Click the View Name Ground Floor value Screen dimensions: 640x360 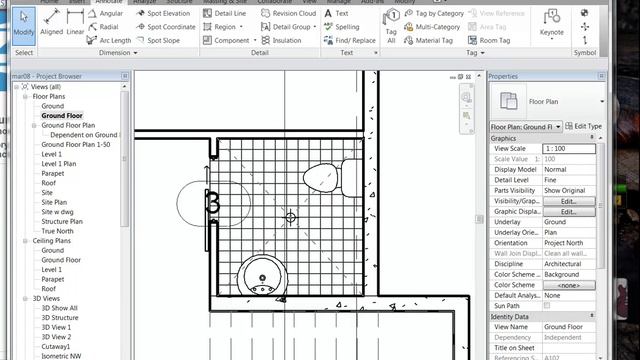click(569, 327)
